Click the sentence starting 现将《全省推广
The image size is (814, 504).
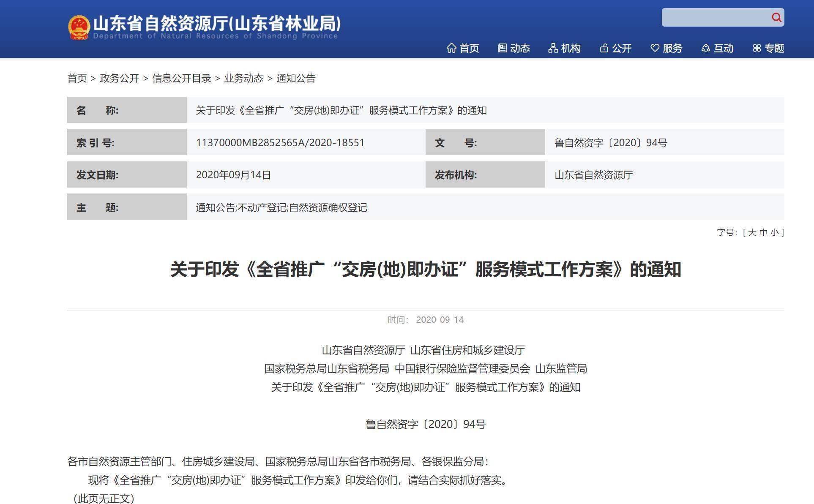click(298, 480)
